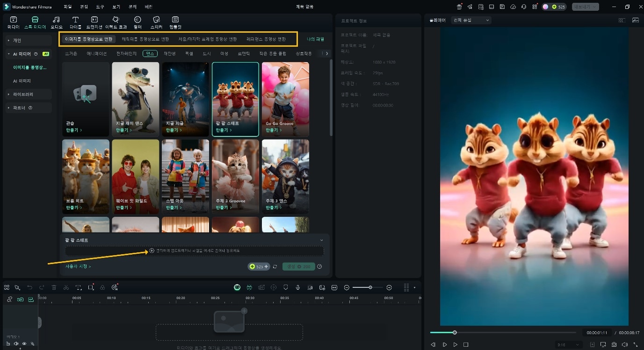Select the AI 이미지 sidebar item
The image size is (644, 350).
tap(22, 81)
